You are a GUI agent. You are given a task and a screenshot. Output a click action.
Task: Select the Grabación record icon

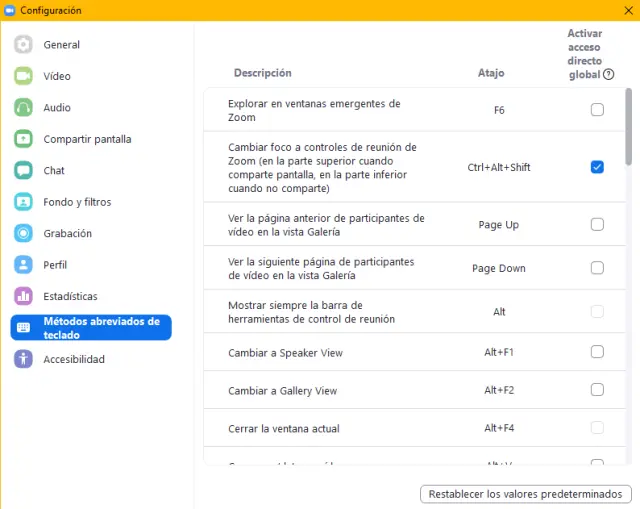coord(24,233)
